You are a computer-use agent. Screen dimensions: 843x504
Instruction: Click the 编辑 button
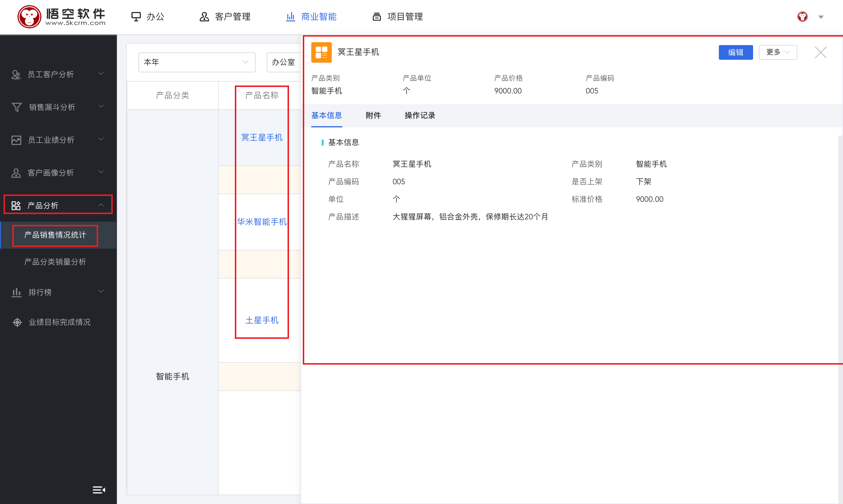tap(736, 52)
